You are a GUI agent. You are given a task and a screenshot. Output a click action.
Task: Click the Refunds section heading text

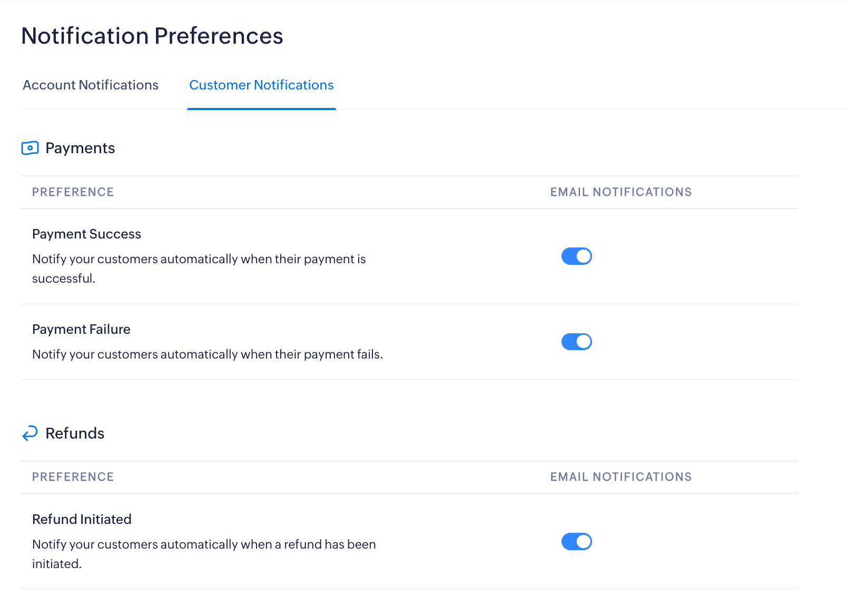point(75,433)
